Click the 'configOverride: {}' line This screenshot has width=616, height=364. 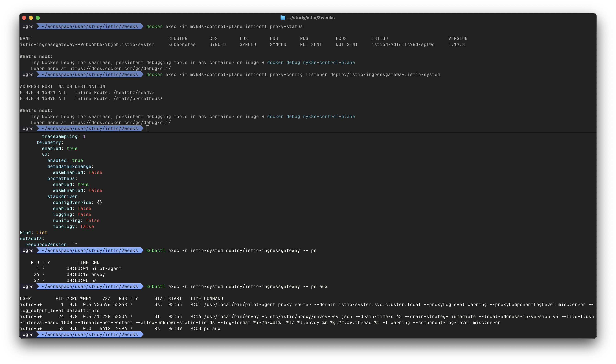click(x=78, y=202)
